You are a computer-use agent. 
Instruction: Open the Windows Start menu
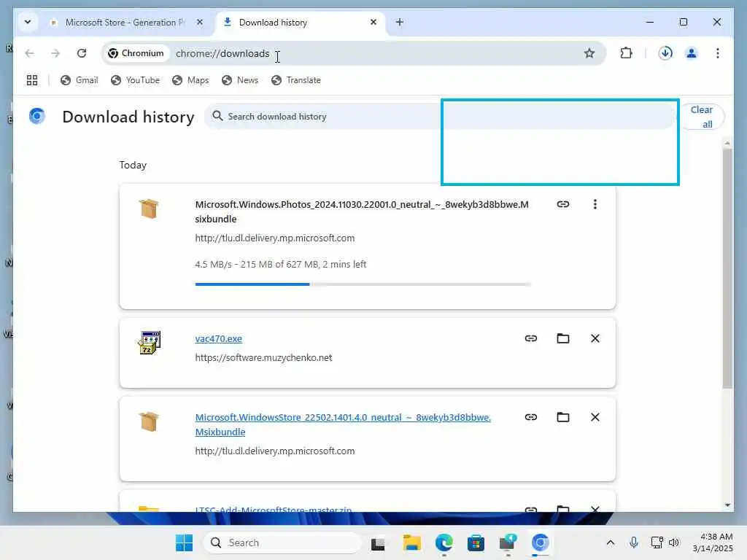point(184,542)
